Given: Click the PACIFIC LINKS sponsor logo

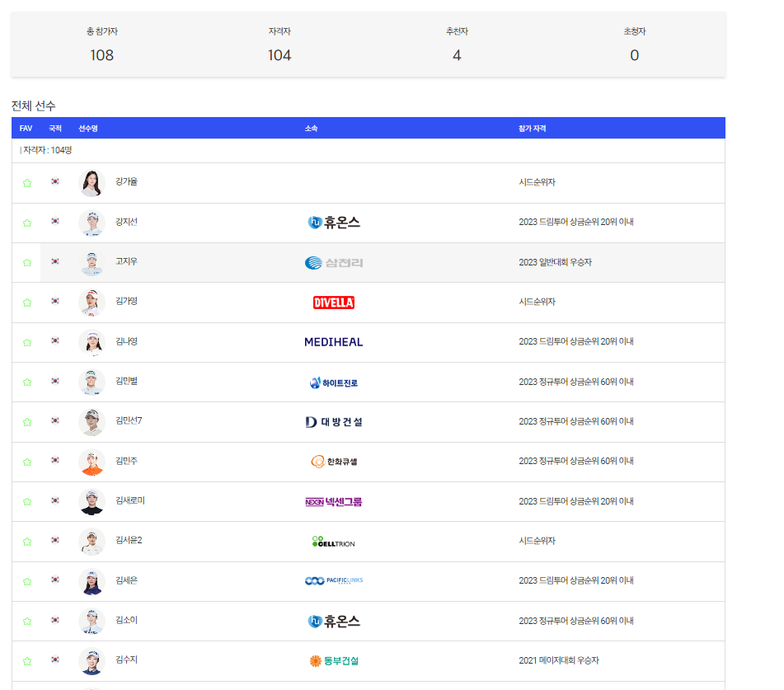Looking at the screenshot, I should (334, 580).
